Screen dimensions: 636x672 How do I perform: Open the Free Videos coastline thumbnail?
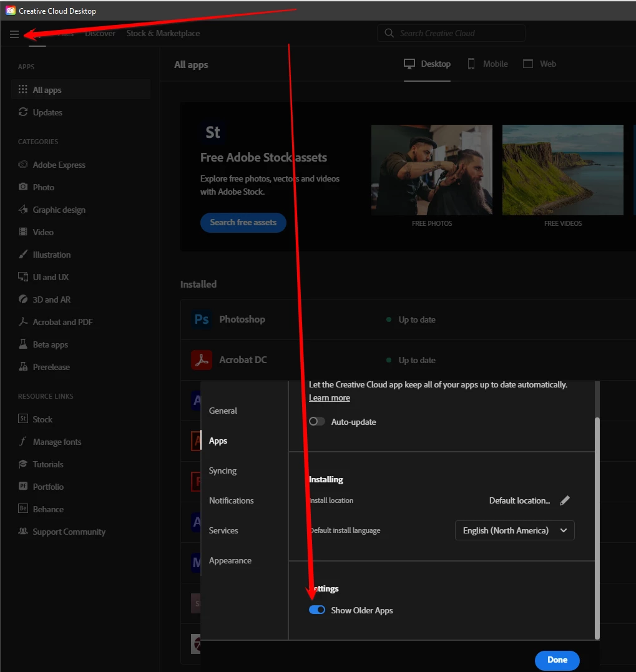pos(563,170)
